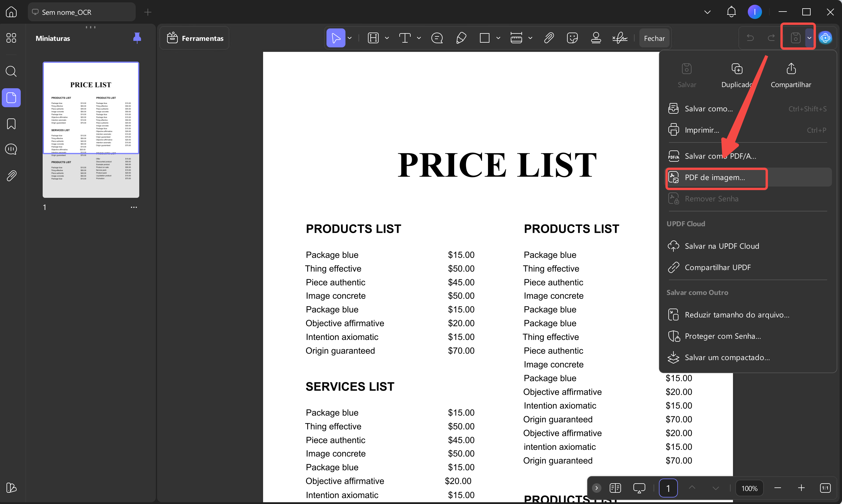Image resolution: width=842 pixels, height=504 pixels.
Task: Open notifications bell
Action: tap(731, 12)
